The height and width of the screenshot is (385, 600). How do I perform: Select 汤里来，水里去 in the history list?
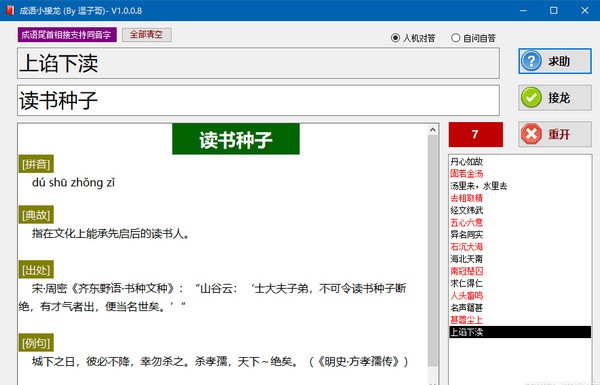pyautogui.click(x=478, y=186)
